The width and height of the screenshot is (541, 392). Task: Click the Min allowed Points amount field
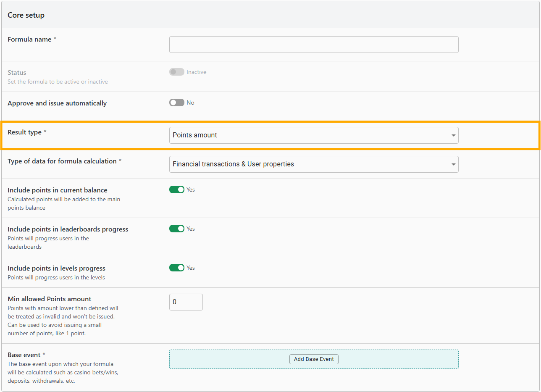click(x=186, y=302)
